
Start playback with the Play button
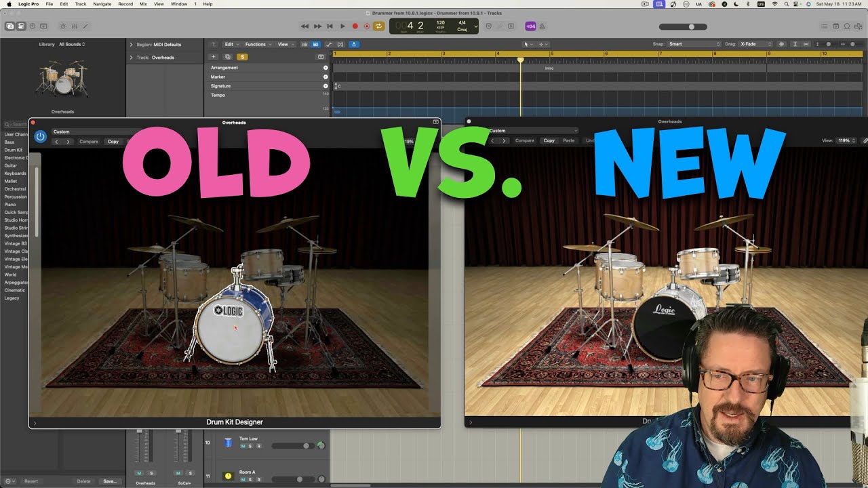point(342,26)
